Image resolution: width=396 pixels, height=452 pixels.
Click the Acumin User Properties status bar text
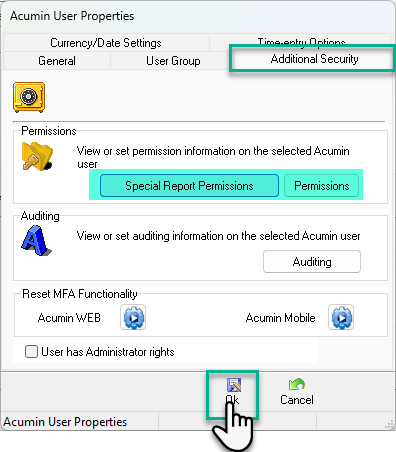coord(65,422)
